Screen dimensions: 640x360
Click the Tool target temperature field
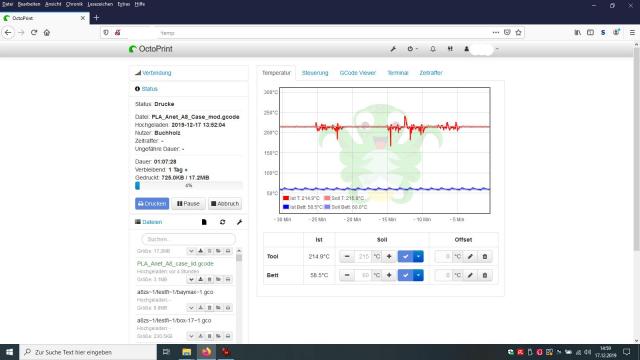tap(363, 256)
